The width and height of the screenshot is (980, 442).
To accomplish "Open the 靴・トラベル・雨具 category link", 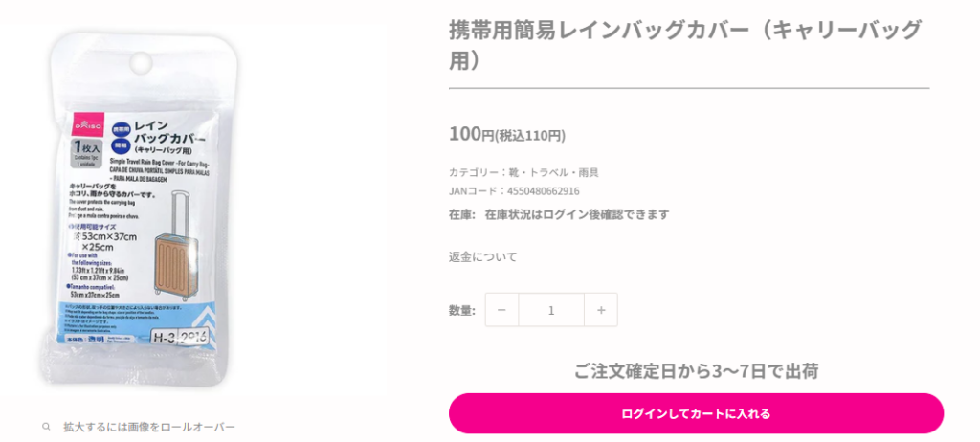I will [x=553, y=172].
